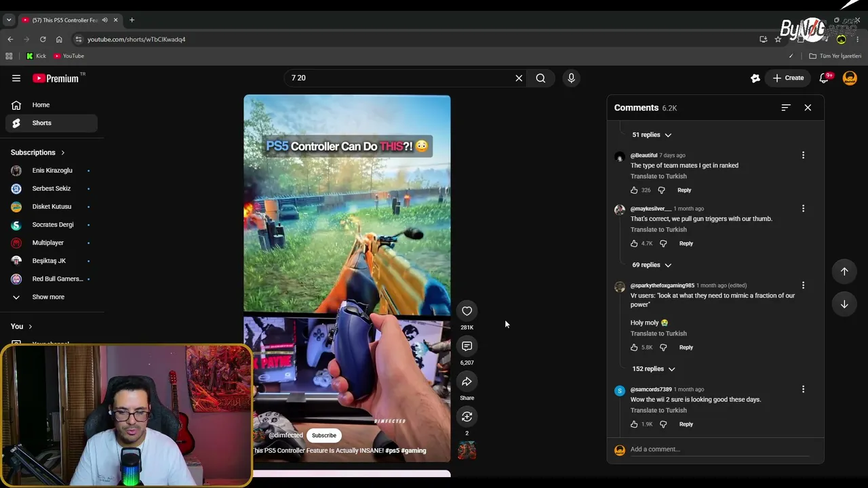Viewport: 868px width, 488px height.
Task: Open the @dimfected channel link
Action: click(x=285, y=436)
